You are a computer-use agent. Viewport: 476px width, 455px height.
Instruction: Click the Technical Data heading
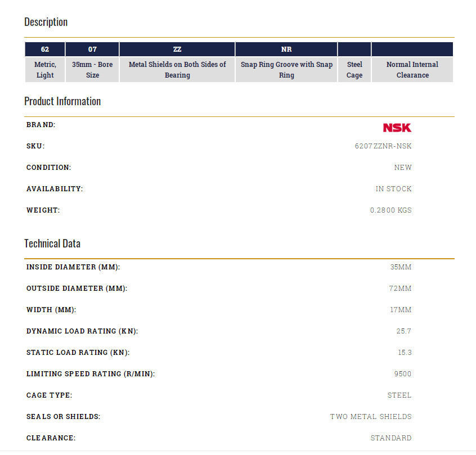pos(52,244)
